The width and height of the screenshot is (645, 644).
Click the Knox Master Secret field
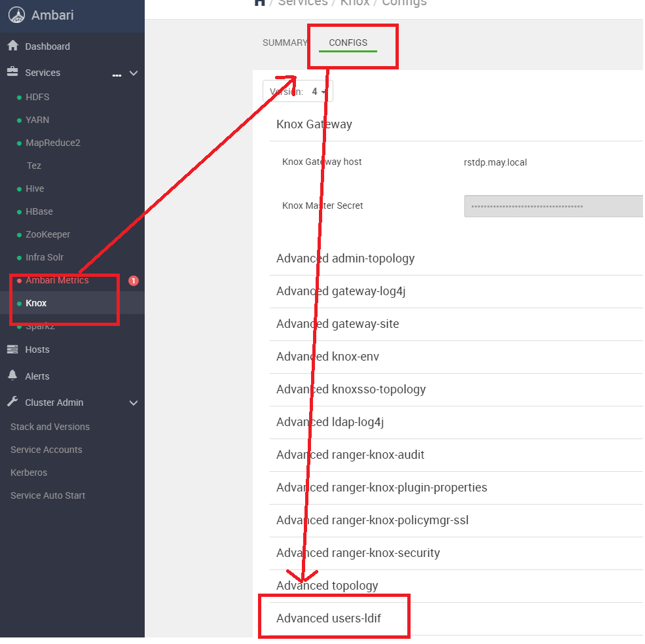[553, 206]
